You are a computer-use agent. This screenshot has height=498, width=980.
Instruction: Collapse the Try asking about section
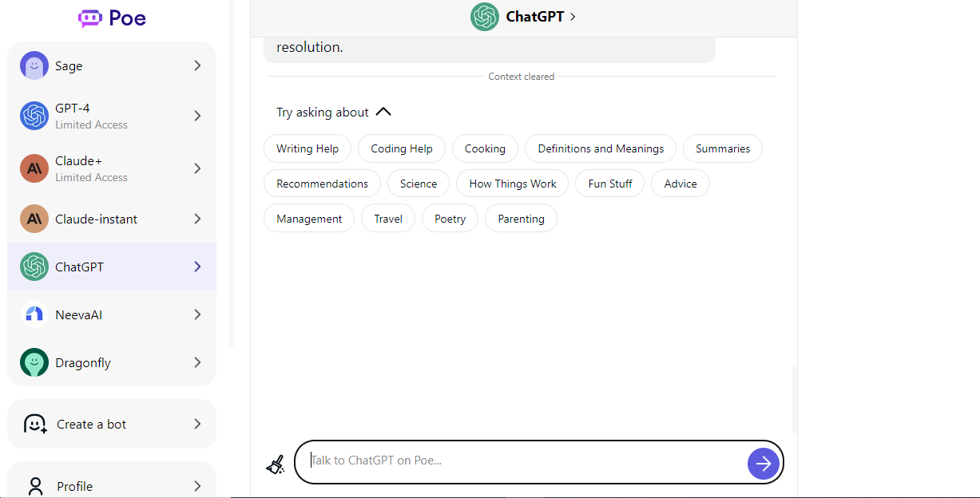(x=383, y=112)
